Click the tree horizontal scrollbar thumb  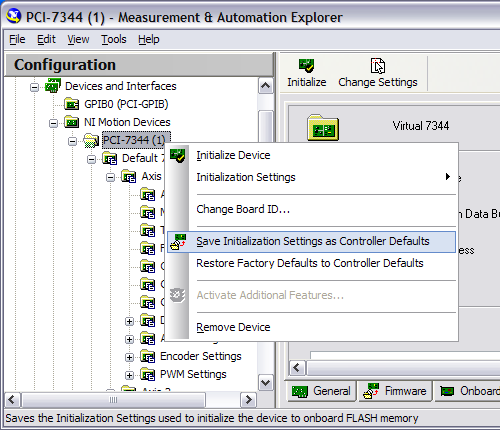point(113,399)
